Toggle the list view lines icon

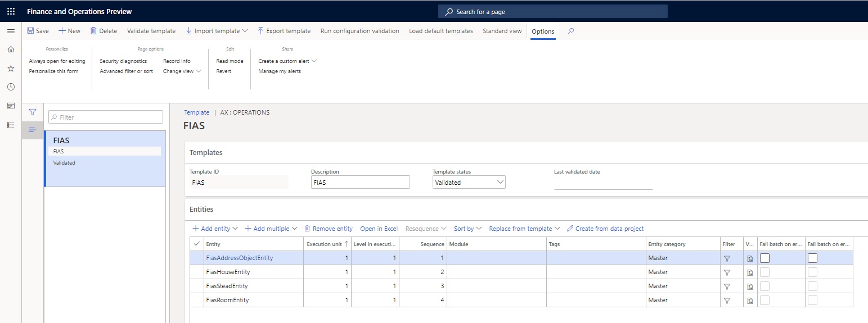coord(33,130)
